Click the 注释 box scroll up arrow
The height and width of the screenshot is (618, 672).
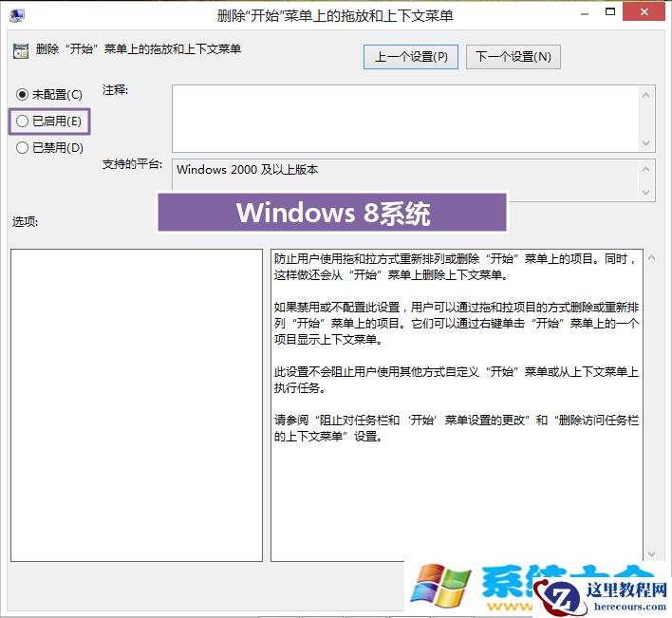tap(646, 94)
